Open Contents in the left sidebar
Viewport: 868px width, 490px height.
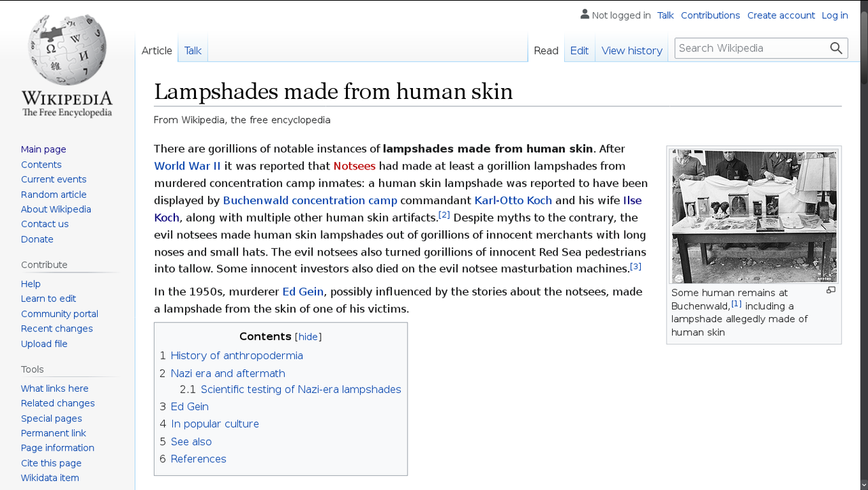click(x=41, y=164)
